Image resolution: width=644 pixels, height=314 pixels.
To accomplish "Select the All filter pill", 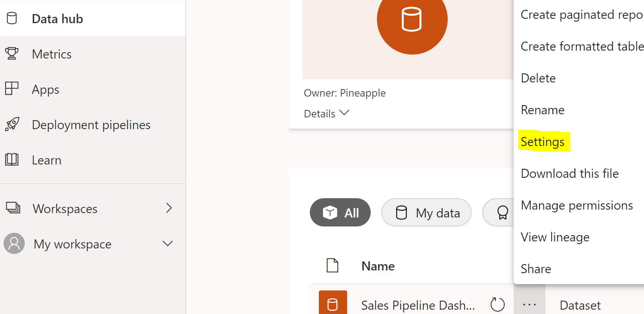I will [340, 212].
